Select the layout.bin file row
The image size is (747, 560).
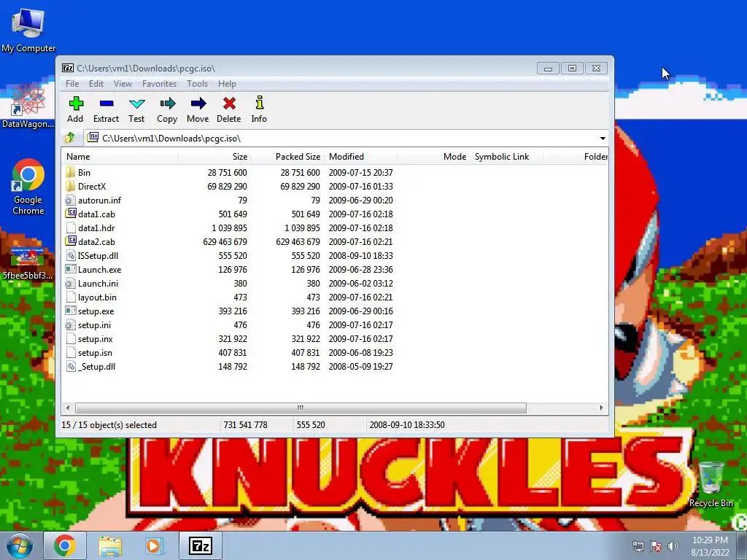(335, 297)
